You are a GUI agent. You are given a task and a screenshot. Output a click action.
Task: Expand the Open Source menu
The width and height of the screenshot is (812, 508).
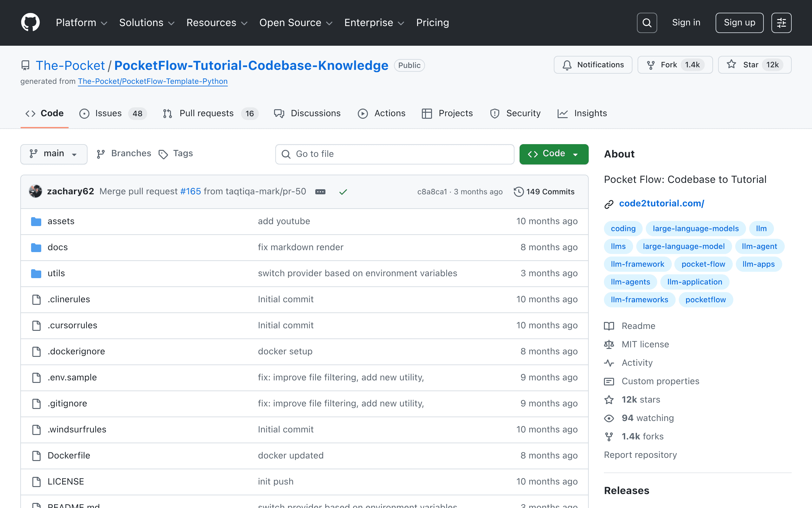point(296,23)
